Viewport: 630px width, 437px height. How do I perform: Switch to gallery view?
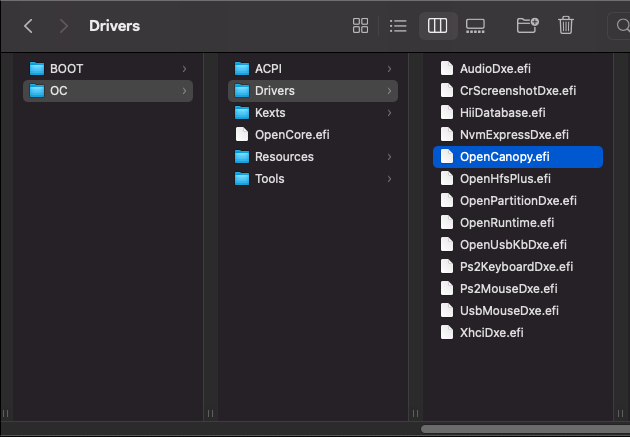pyautogui.click(x=475, y=26)
